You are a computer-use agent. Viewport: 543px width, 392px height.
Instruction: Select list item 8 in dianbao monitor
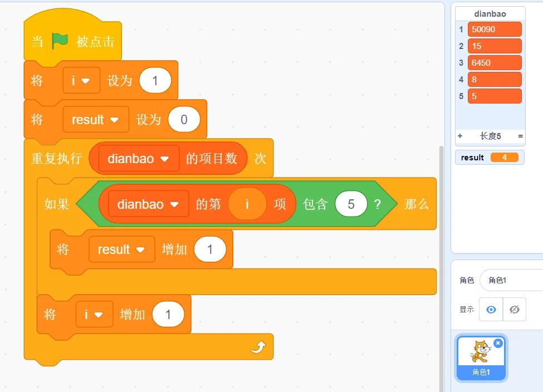(495, 79)
